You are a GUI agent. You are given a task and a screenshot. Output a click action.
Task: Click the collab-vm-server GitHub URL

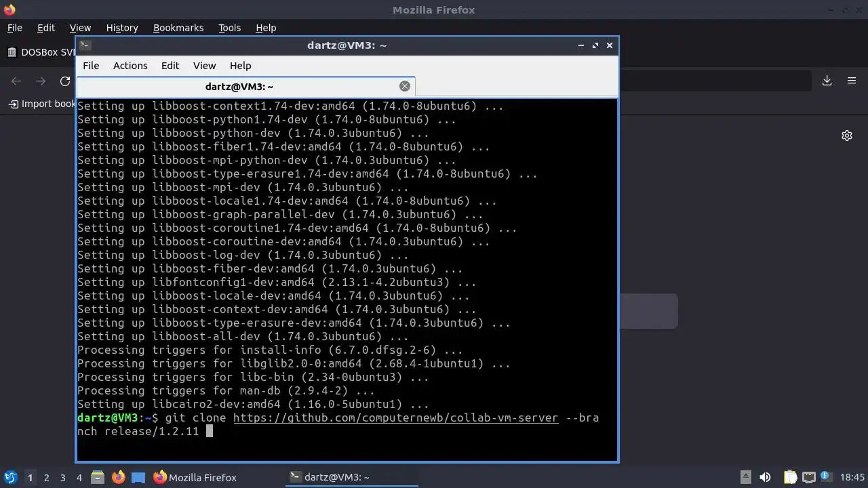(395, 418)
